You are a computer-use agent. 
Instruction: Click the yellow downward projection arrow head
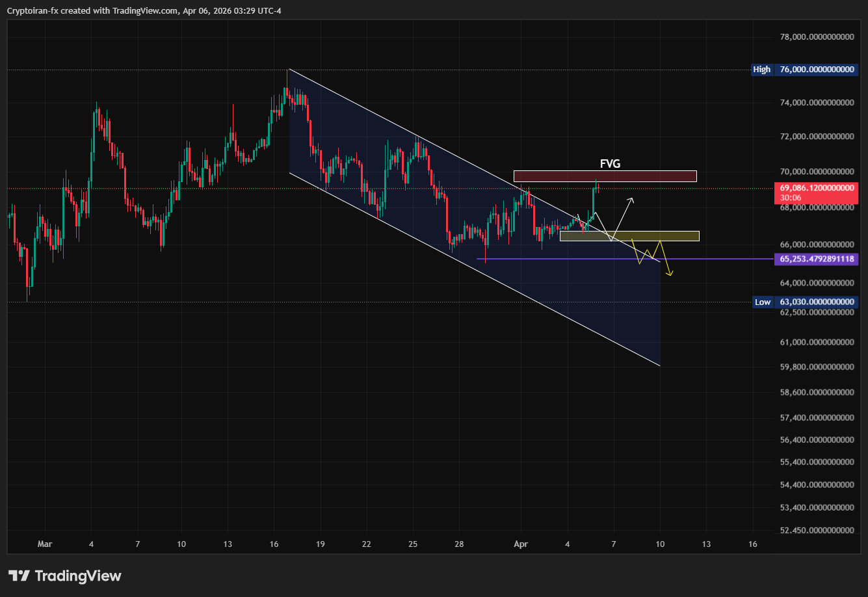click(670, 274)
